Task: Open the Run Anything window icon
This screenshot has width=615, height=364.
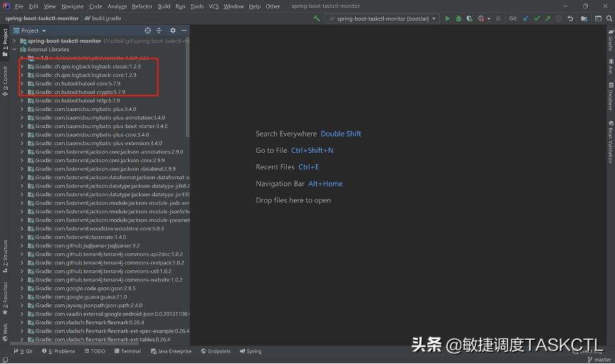Action: point(598,18)
